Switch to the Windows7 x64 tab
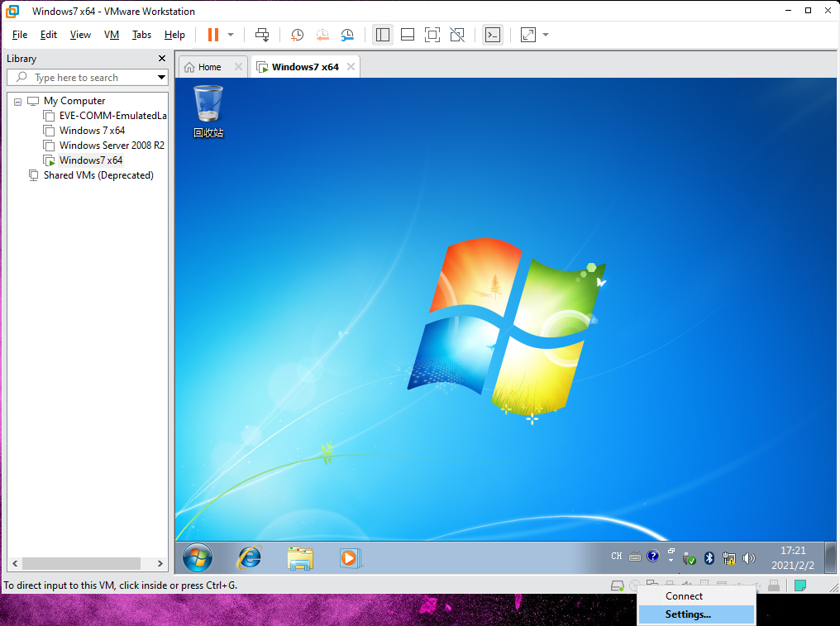The image size is (840, 626). point(305,67)
